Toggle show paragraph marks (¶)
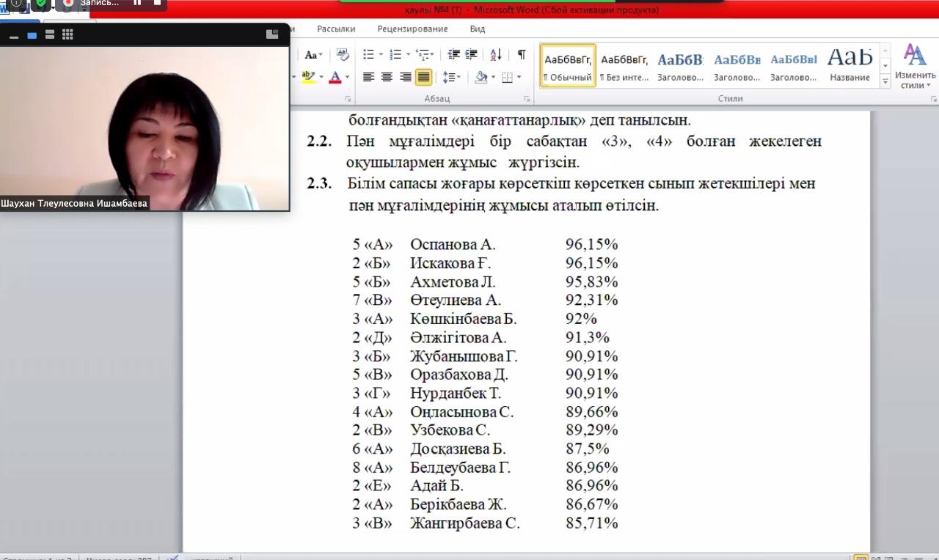Viewport: 939px width, 560px height. (x=522, y=55)
